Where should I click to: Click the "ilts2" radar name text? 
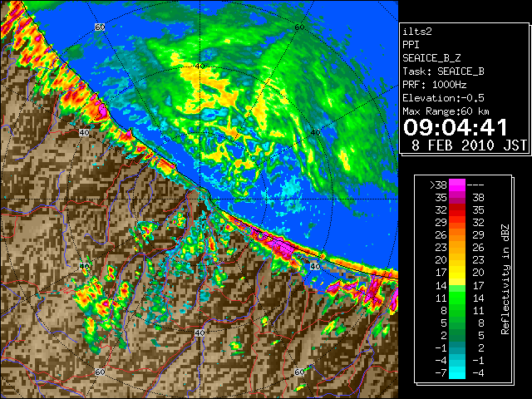(417, 32)
